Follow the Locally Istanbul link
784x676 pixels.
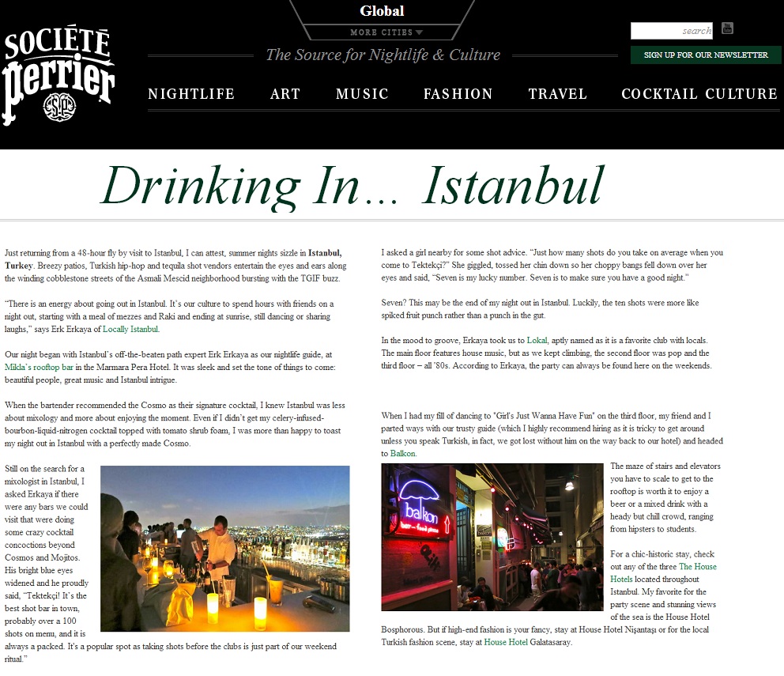[x=130, y=329]
